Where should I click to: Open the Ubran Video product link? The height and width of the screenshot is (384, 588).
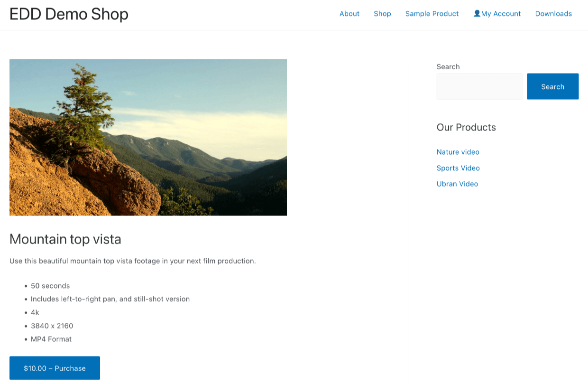pos(457,184)
